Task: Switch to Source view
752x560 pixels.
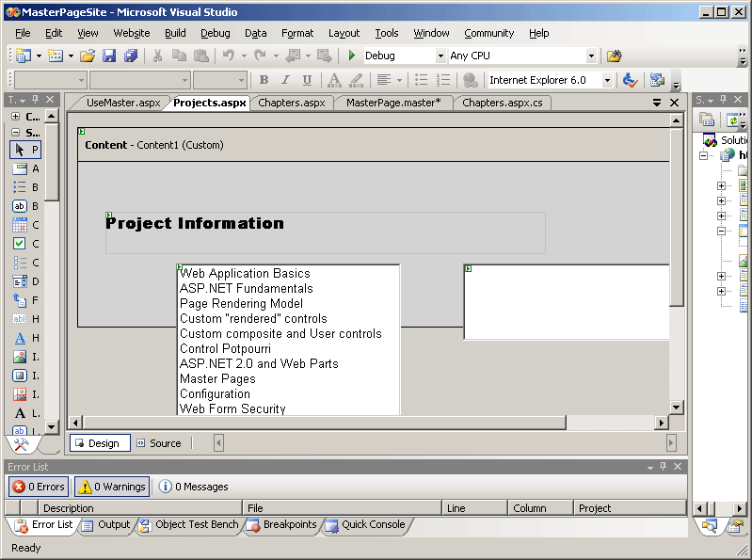Action: click(159, 443)
